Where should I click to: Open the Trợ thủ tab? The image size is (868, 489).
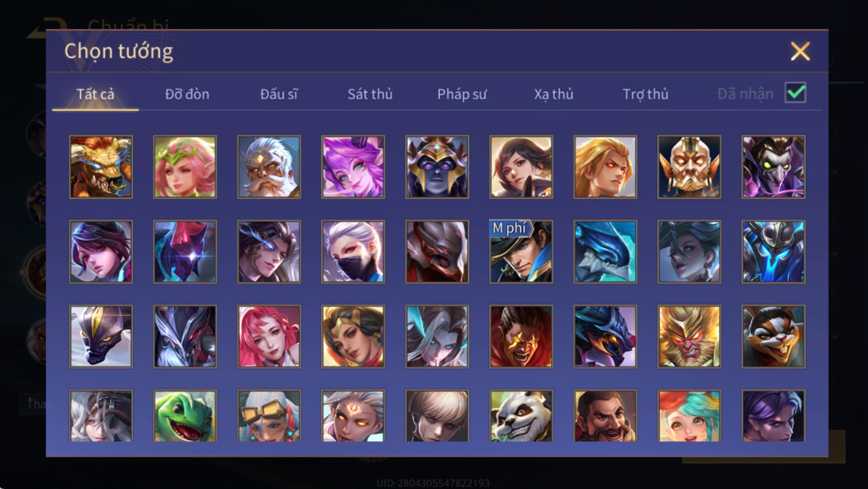(646, 94)
